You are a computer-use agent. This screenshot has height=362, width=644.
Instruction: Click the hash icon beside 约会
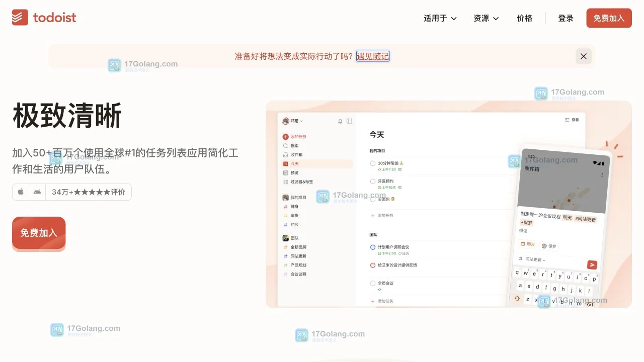click(x=286, y=225)
